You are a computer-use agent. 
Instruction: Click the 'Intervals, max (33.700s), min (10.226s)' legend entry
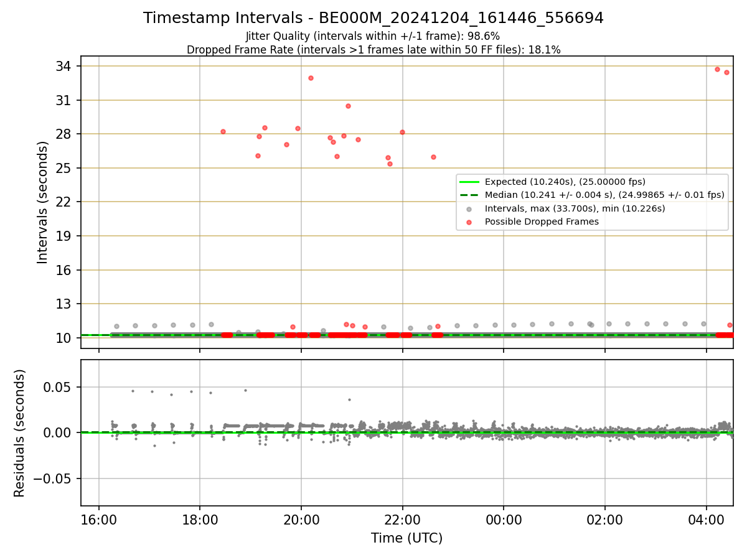(575, 208)
